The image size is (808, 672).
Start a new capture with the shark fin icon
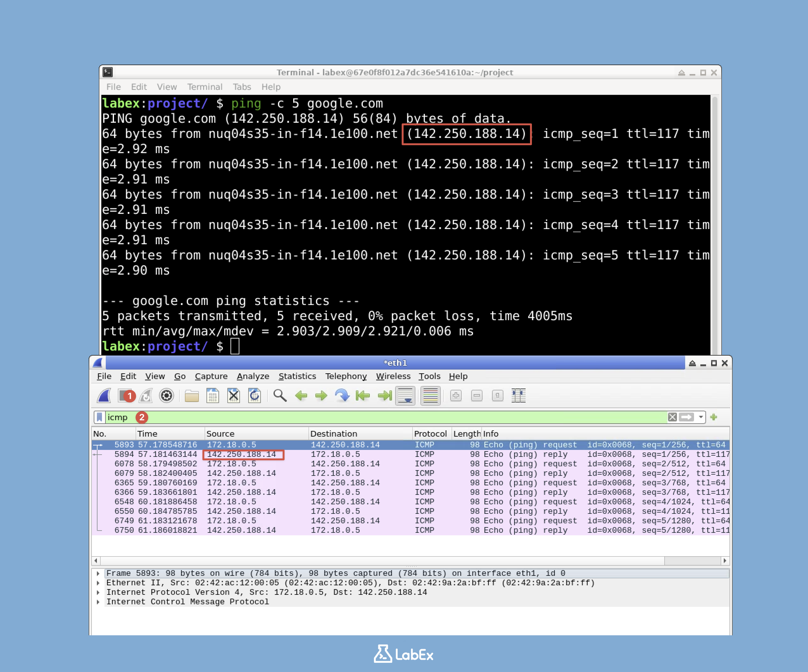tap(104, 395)
